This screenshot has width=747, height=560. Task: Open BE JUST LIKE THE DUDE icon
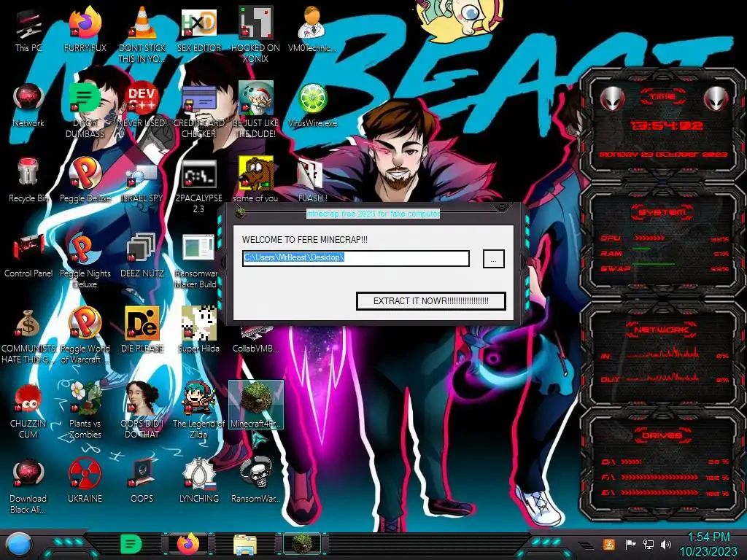pyautogui.click(x=256, y=111)
